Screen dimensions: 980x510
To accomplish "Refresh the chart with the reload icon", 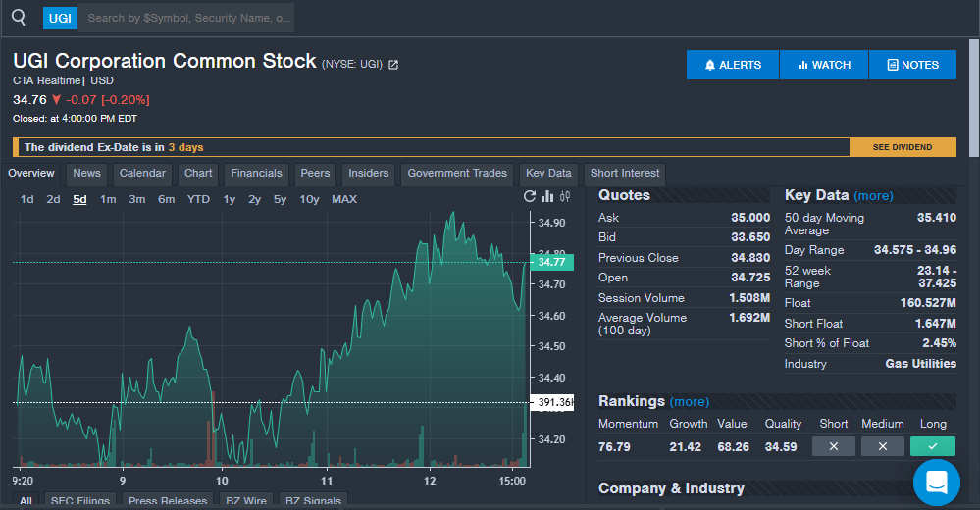I will [530, 196].
